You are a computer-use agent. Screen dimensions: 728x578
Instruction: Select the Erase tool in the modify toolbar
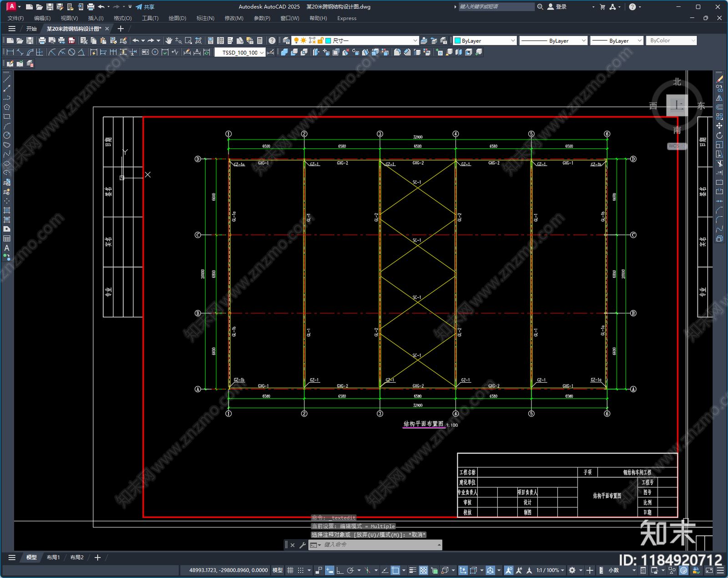click(719, 78)
